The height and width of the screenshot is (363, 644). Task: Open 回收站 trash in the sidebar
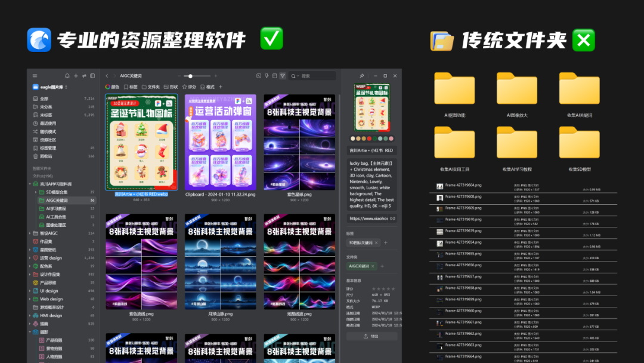[63, 156]
